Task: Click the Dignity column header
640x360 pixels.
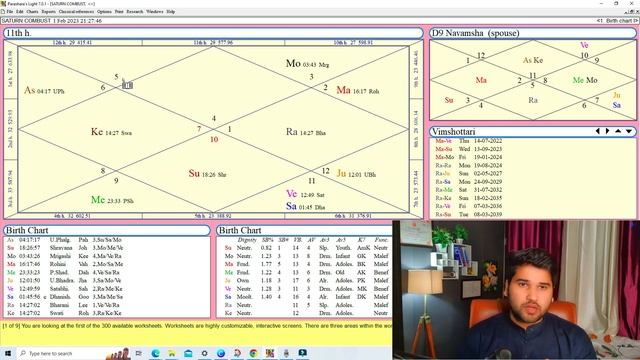Action: tap(247, 240)
